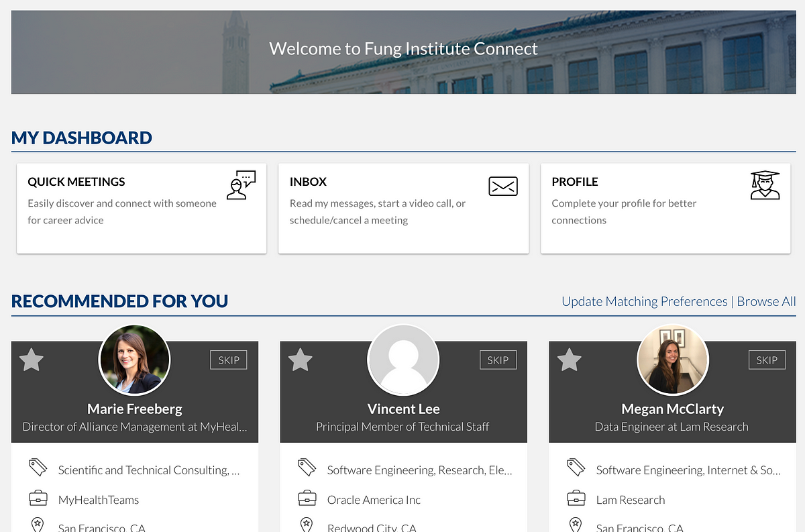Screen dimensions: 805x532
Task: Star Megan McClarty as favorite
Action: pos(569,360)
